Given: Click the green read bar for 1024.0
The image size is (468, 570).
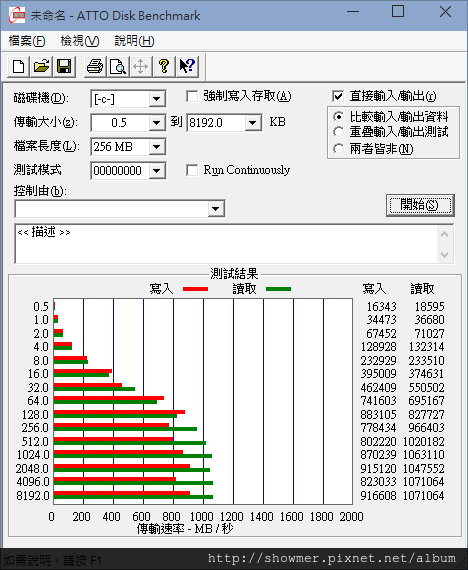Looking at the screenshot, I should 133,456.
